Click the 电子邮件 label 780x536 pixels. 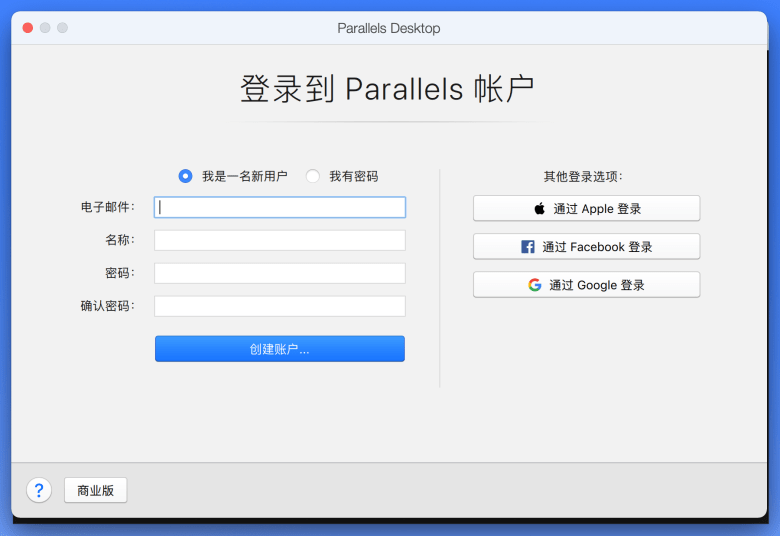click(x=108, y=207)
